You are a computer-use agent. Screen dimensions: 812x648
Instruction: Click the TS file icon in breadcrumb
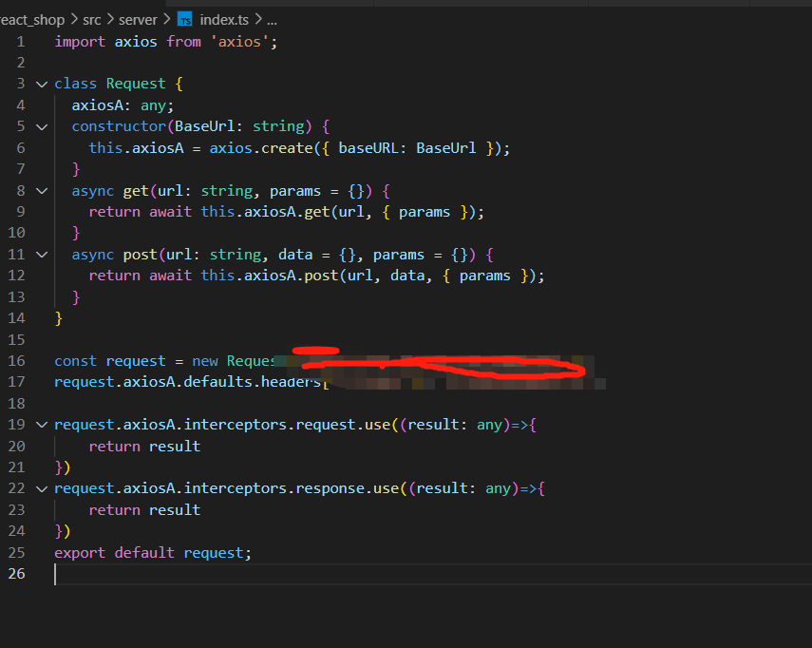pyautogui.click(x=185, y=20)
